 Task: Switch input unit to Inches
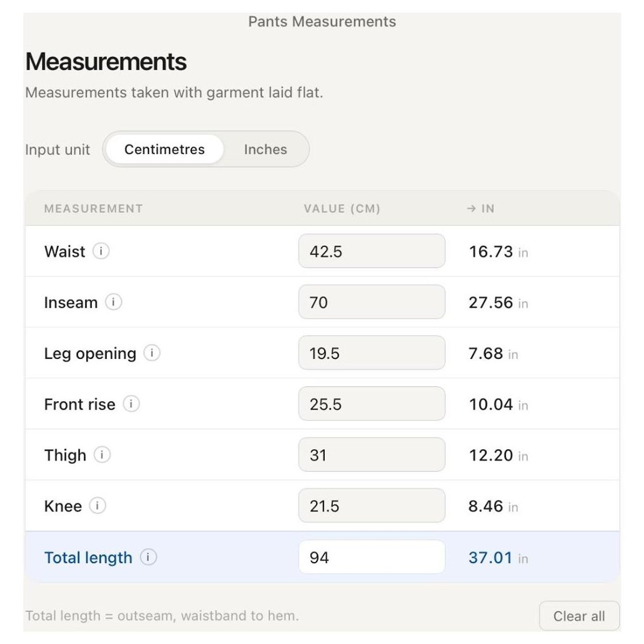(x=266, y=149)
